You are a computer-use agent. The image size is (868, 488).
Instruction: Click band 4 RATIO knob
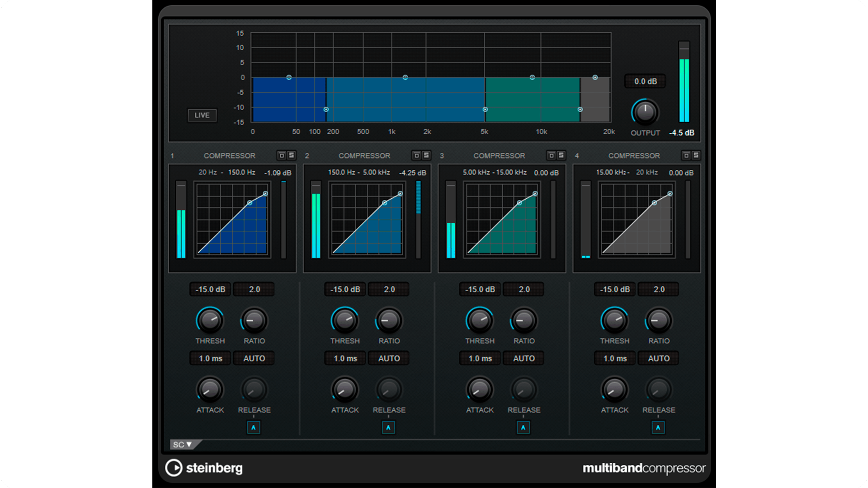point(659,320)
